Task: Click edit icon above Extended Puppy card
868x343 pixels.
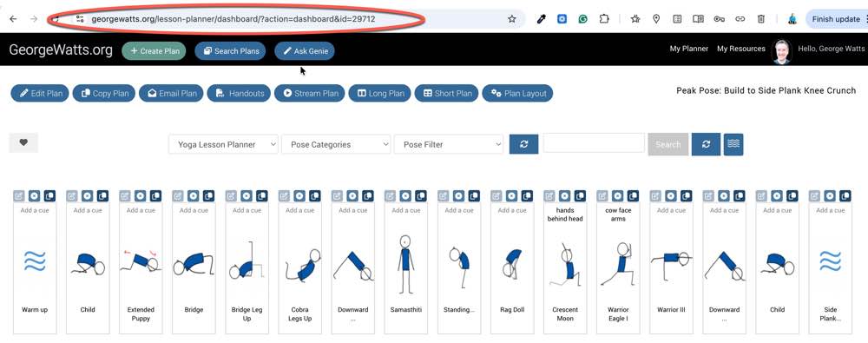Action: pos(126,195)
